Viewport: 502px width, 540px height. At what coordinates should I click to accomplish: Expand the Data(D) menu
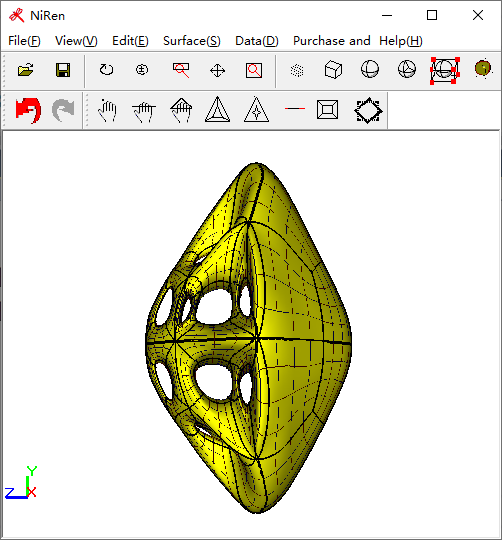click(x=257, y=41)
